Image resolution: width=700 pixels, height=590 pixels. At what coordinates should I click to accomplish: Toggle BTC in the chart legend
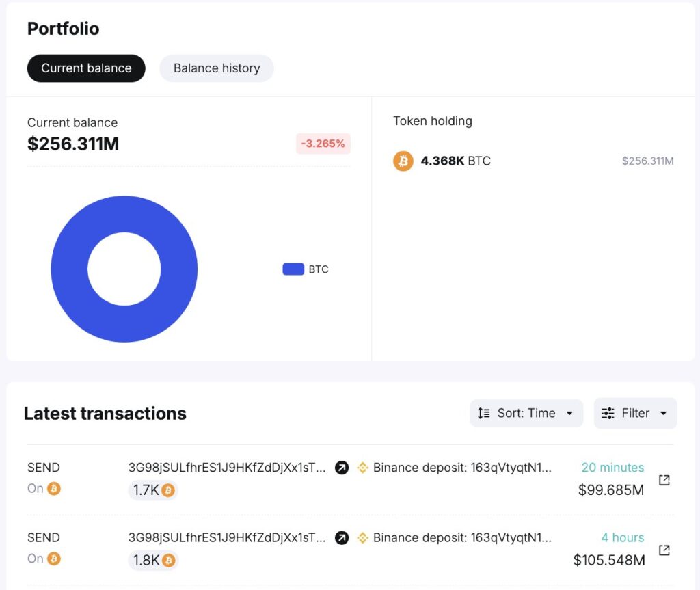306,269
